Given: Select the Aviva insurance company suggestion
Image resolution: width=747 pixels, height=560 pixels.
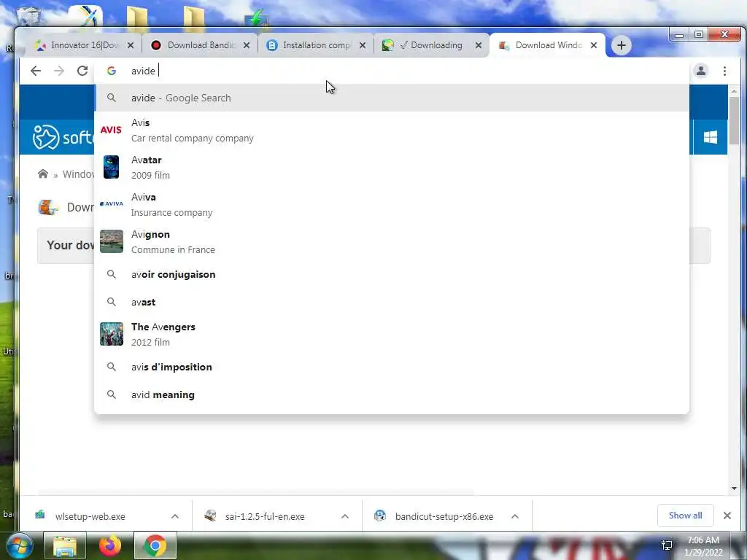Looking at the screenshot, I should point(392,204).
